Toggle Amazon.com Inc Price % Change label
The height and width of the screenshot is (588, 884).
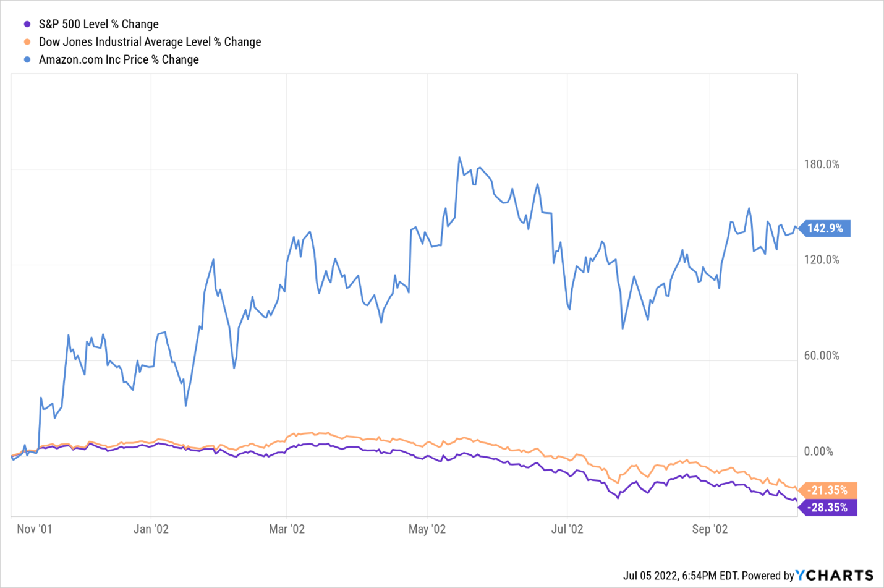pyautogui.click(x=119, y=60)
